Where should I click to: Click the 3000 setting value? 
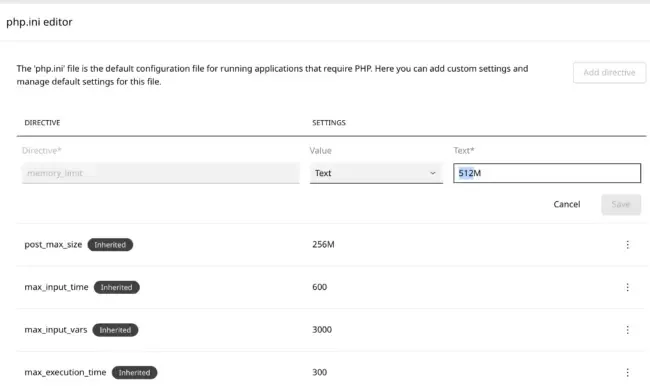tap(322, 330)
